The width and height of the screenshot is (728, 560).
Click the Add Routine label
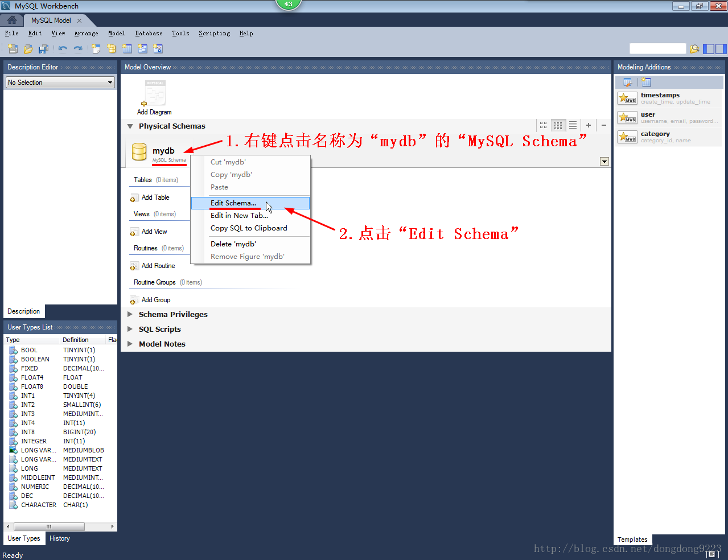[x=158, y=266]
